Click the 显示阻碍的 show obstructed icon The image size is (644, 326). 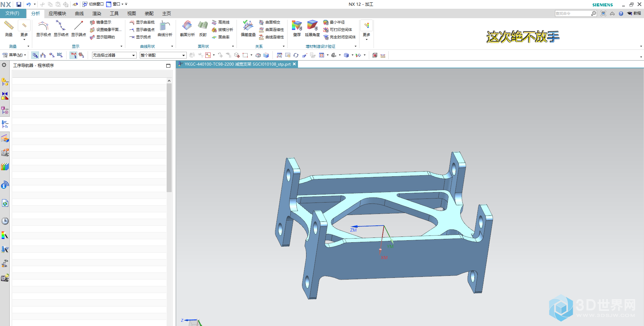[92, 37]
